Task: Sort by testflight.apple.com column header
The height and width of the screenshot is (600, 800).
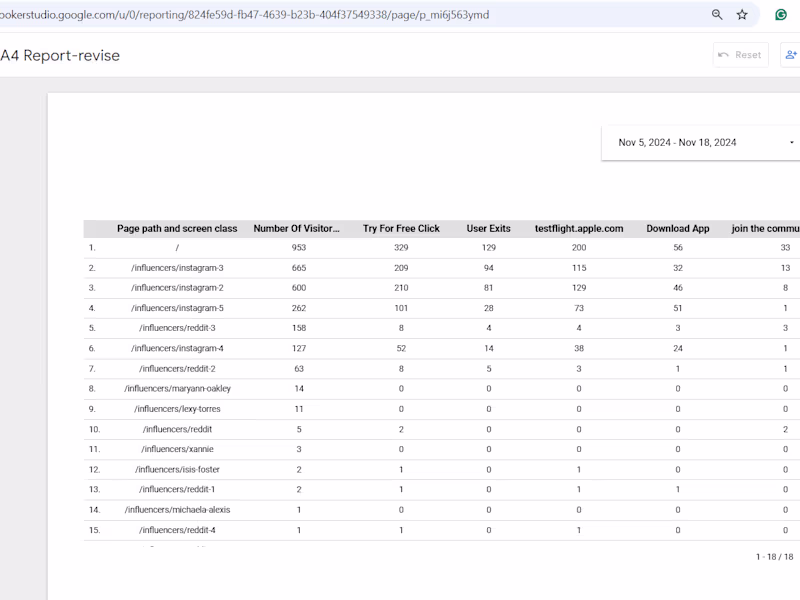Action: pyautogui.click(x=579, y=229)
